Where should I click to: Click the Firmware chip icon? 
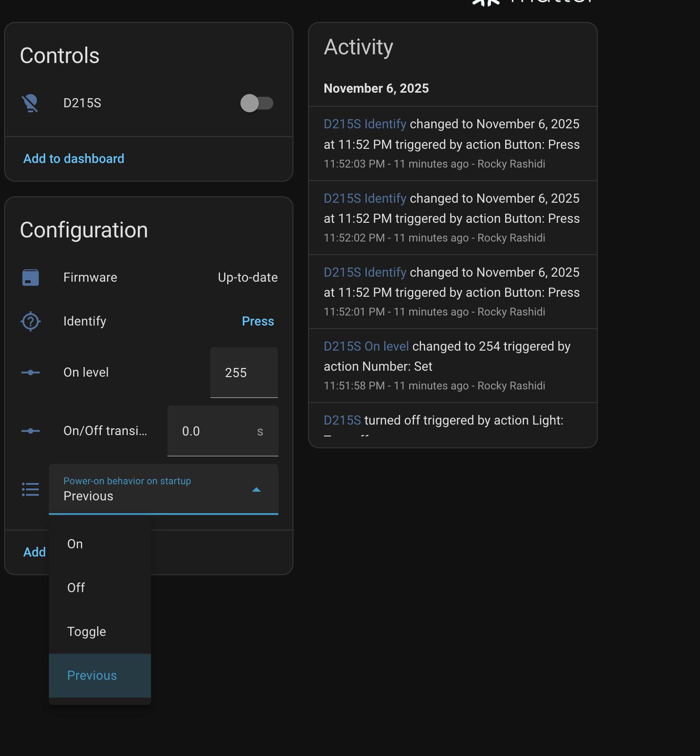click(31, 278)
